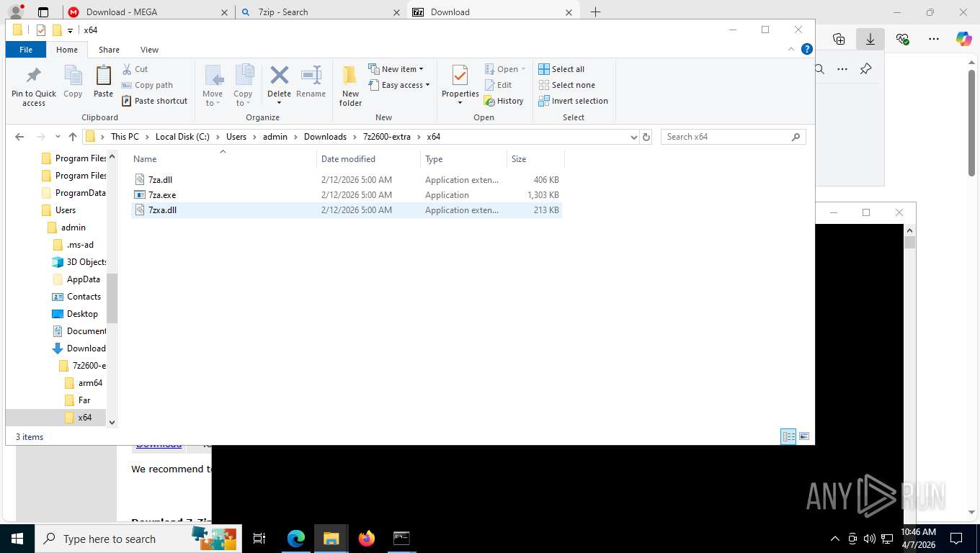Click Downloads in the address path
The height and width of the screenshot is (553, 980).
[x=325, y=137]
